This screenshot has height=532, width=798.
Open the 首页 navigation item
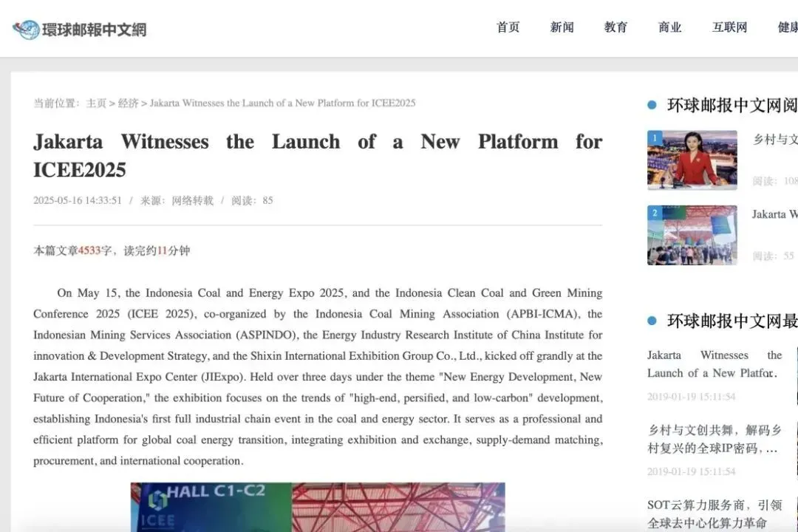pyautogui.click(x=508, y=27)
